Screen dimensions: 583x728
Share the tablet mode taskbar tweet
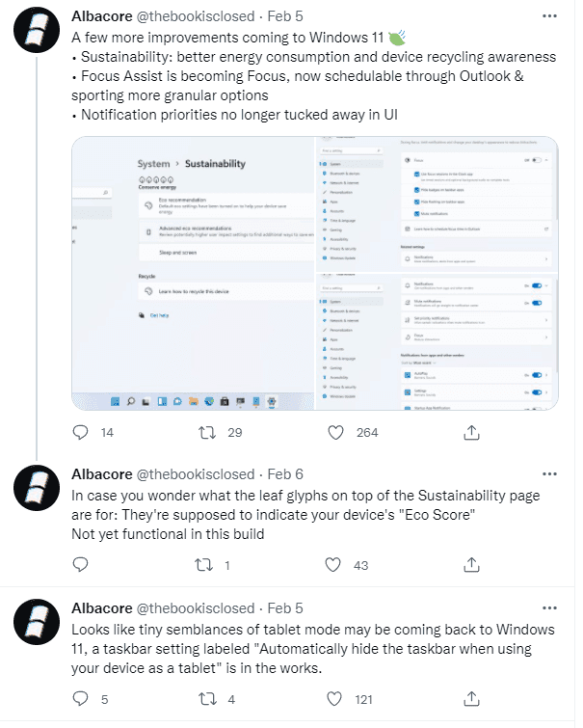(x=471, y=698)
